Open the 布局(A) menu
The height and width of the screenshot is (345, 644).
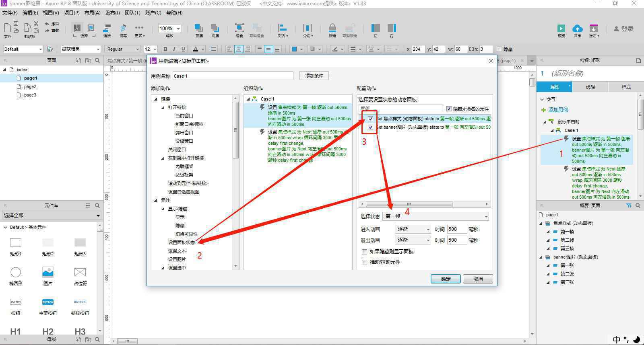(x=93, y=13)
